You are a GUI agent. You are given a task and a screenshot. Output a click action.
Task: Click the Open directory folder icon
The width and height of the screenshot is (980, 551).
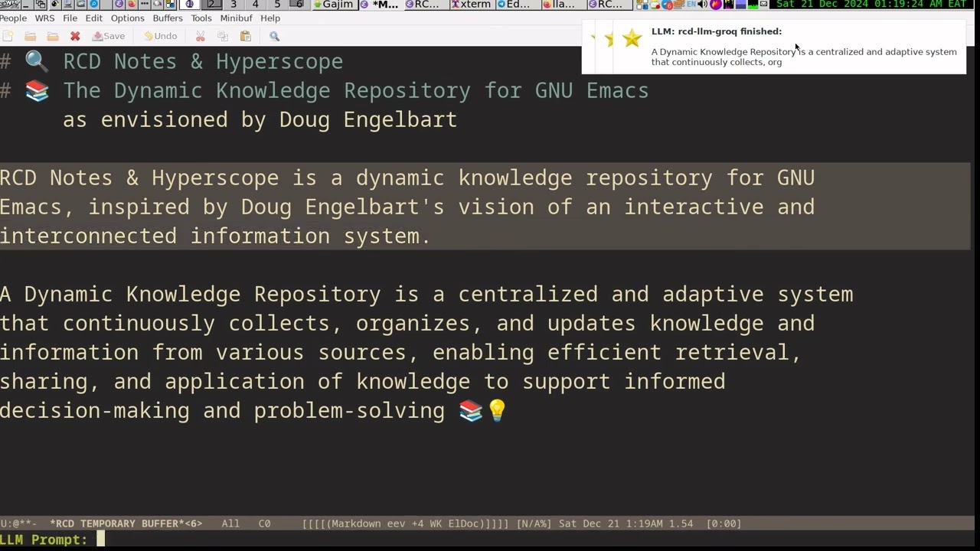click(52, 36)
